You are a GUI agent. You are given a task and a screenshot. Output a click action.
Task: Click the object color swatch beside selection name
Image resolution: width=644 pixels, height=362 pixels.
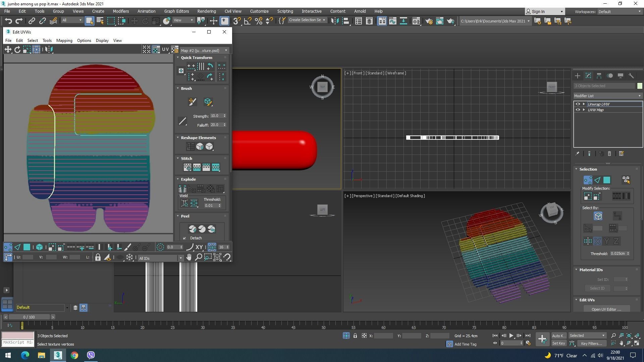click(640, 86)
